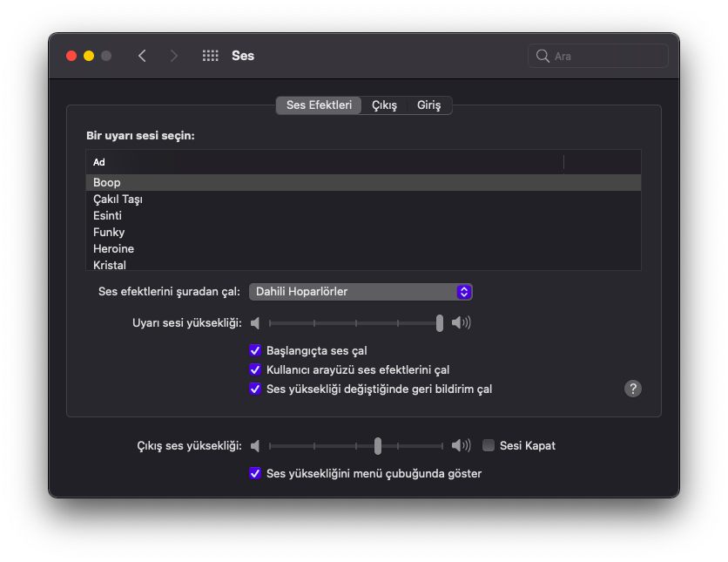Click low volume speaker icon for alert volume
The width and height of the screenshot is (728, 562).
[x=255, y=323]
